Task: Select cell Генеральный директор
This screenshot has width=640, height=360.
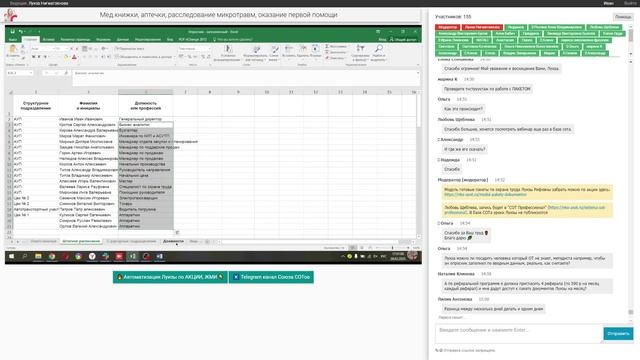Action: pos(146,119)
